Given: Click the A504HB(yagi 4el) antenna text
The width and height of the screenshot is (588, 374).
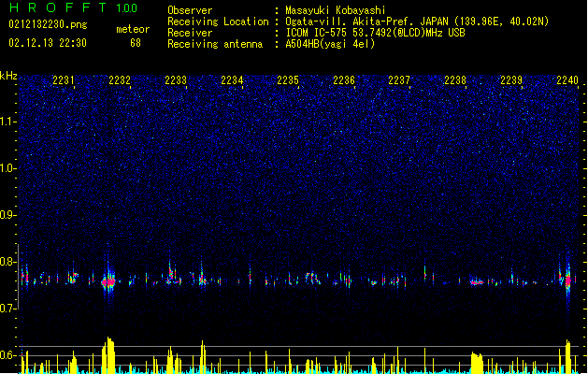Looking at the screenshot, I should (330, 44).
